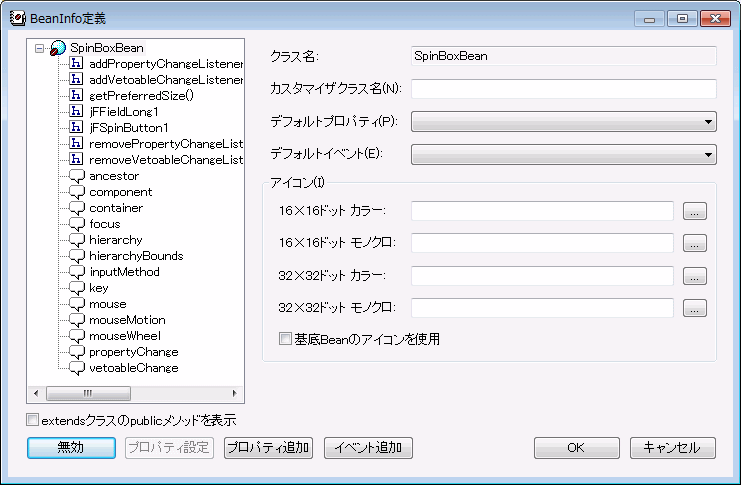Confirm with the OK button
The width and height of the screenshot is (741, 485).
pyautogui.click(x=577, y=448)
